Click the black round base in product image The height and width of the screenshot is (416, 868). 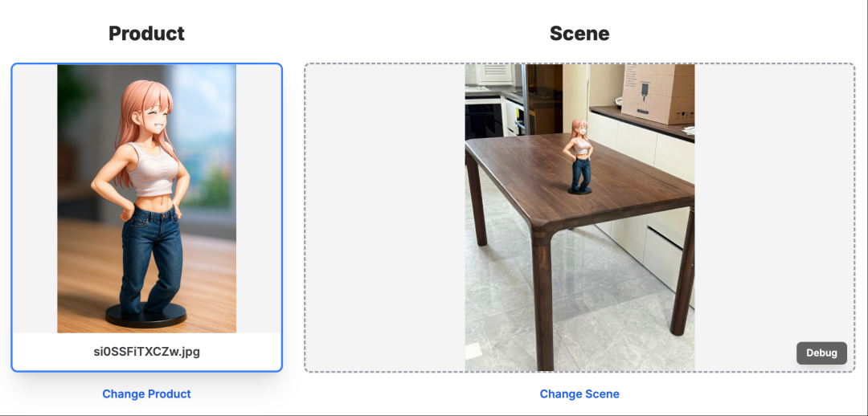[146, 316]
